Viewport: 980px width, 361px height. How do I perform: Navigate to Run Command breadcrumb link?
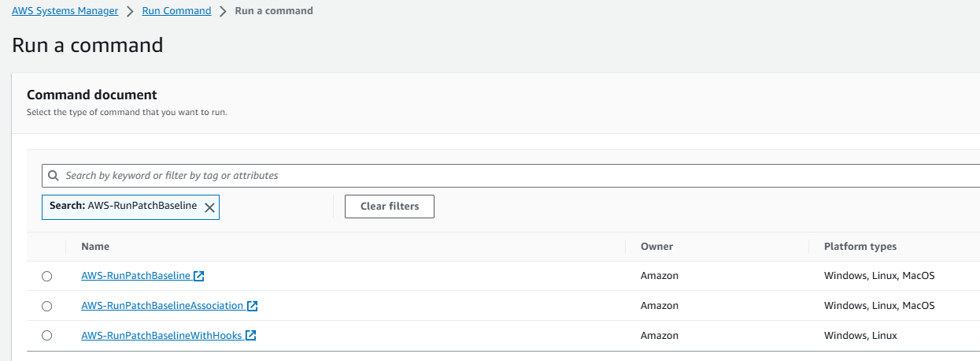click(176, 11)
